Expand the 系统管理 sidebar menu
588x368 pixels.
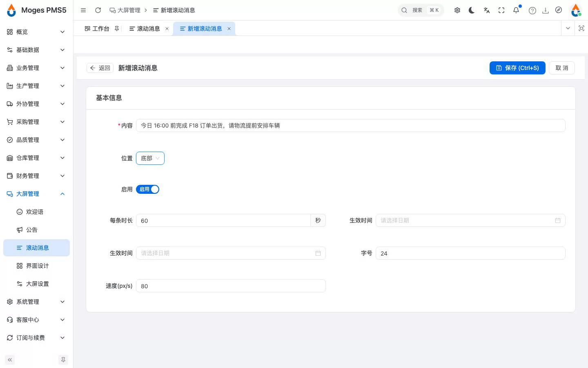point(36,302)
